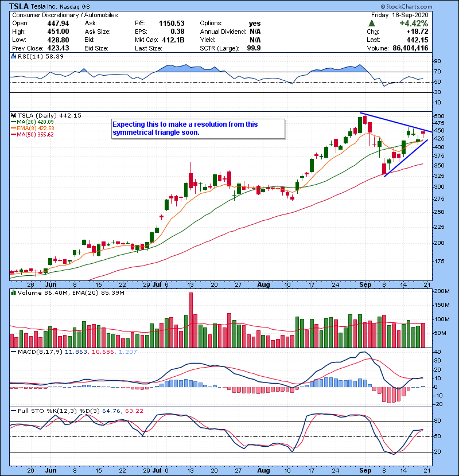
Task: Click the Last value 442.15
Action: [417, 40]
